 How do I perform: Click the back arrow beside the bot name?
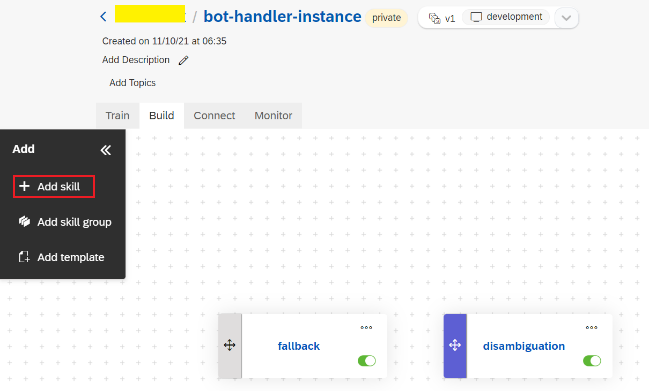click(103, 17)
